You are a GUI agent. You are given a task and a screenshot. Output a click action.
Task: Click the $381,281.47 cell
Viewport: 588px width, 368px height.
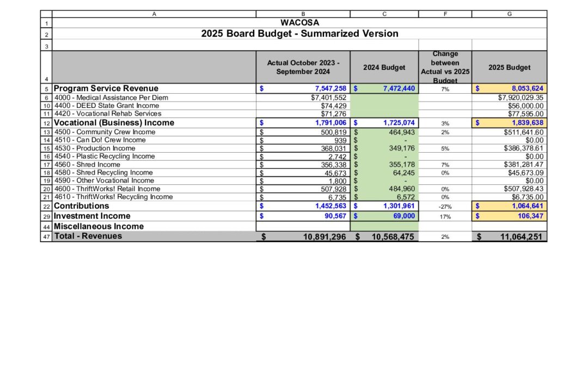[509, 165]
